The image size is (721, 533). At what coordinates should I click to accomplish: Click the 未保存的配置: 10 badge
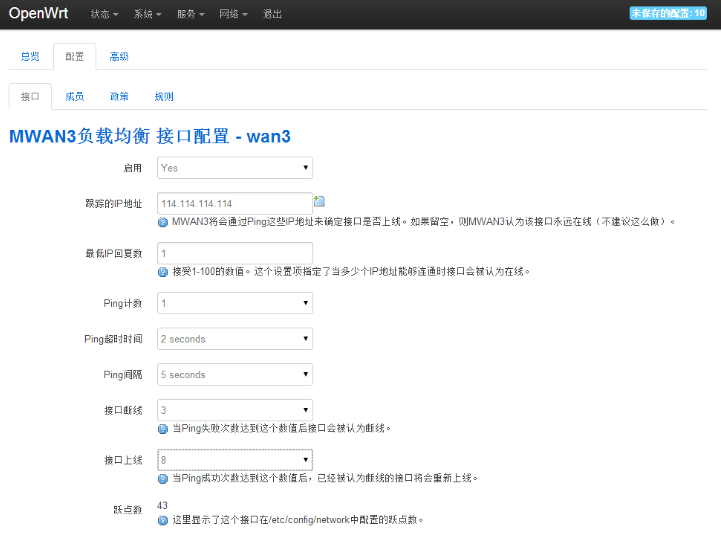pyautogui.click(x=668, y=13)
